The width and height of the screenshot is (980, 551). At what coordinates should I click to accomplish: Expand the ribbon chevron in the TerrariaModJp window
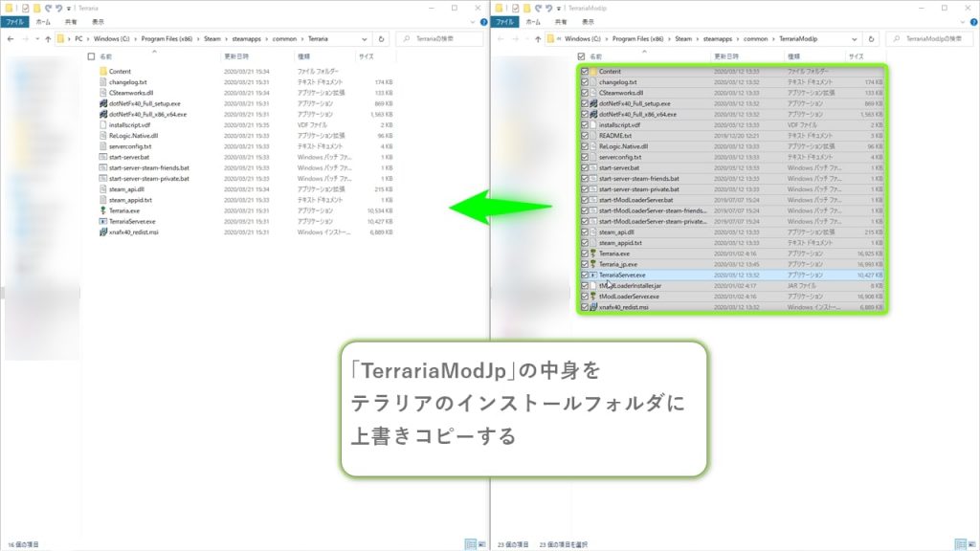[972, 20]
